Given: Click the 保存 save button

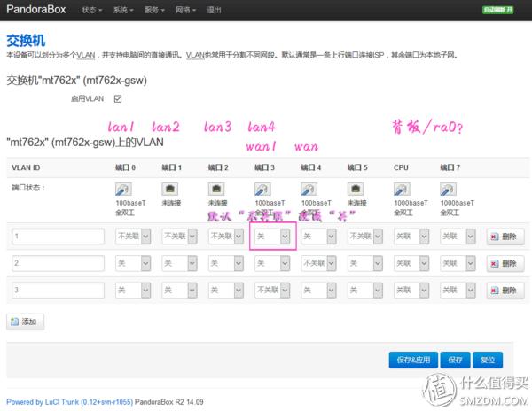Looking at the screenshot, I should 455,360.
